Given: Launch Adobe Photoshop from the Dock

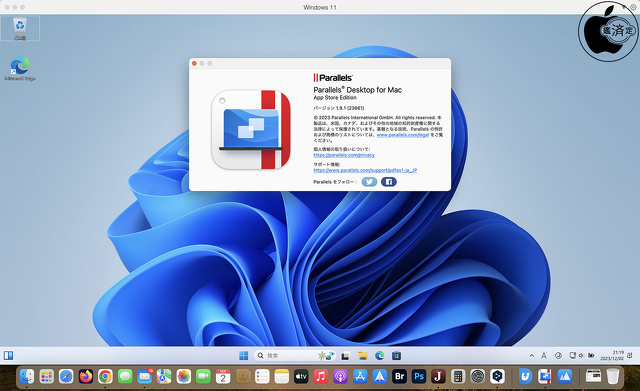Looking at the screenshot, I should click(x=419, y=376).
